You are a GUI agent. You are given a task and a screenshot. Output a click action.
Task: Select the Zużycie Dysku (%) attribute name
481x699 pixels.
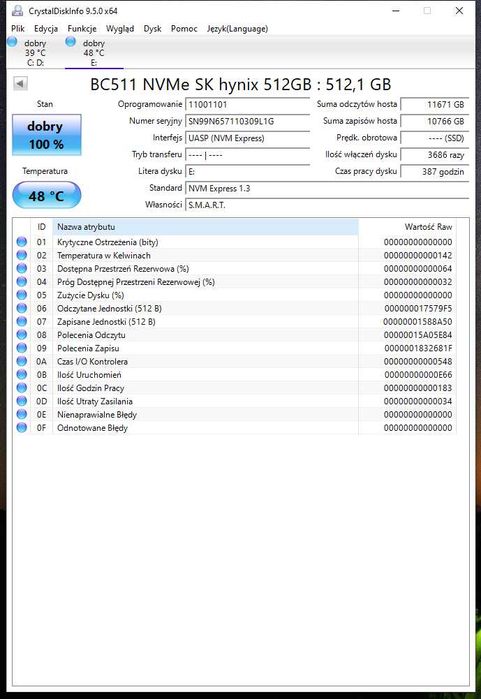(90, 295)
